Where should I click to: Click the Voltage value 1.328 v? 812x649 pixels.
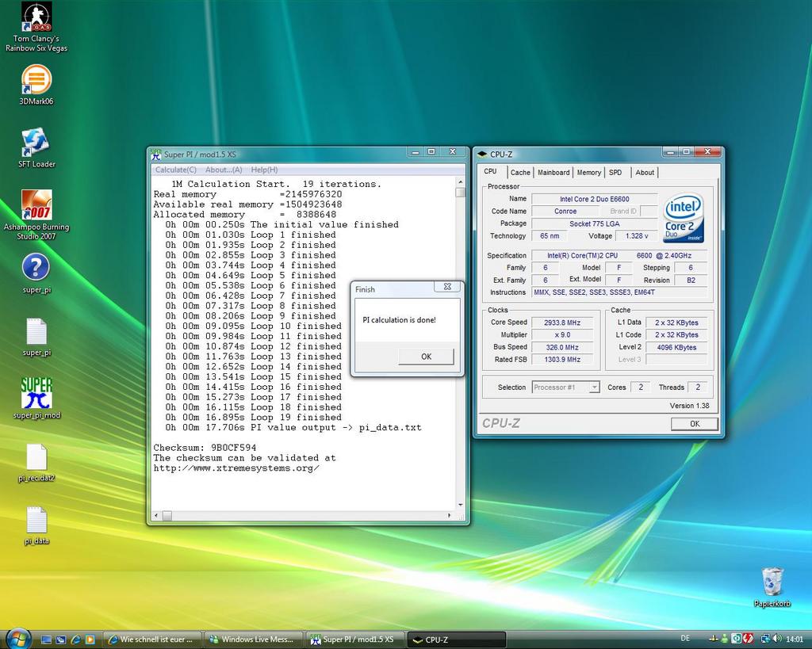(x=637, y=236)
